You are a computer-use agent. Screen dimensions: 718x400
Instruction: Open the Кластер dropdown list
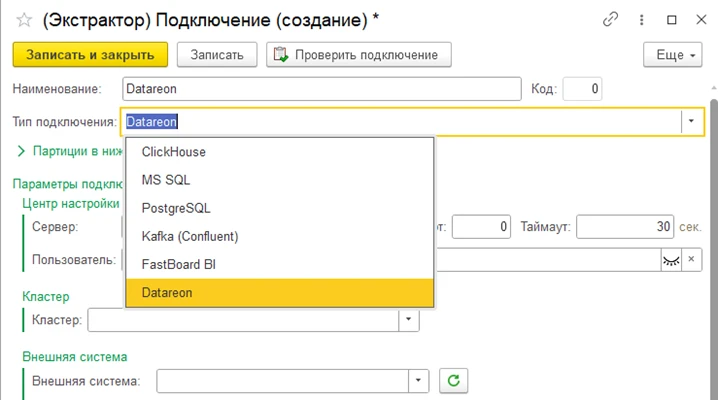pos(408,320)
